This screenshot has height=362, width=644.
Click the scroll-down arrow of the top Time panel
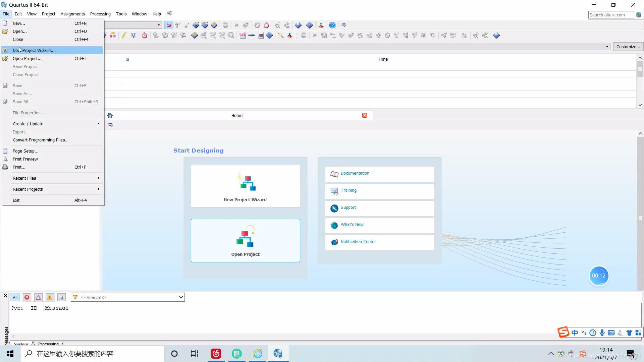640,105
